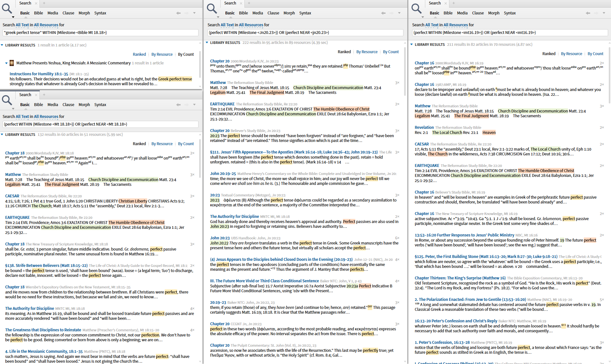Open "The Authority for Discipline" result in Jn20.23 panel
This screenshot has width=611, height=364.
click(234, 217)
